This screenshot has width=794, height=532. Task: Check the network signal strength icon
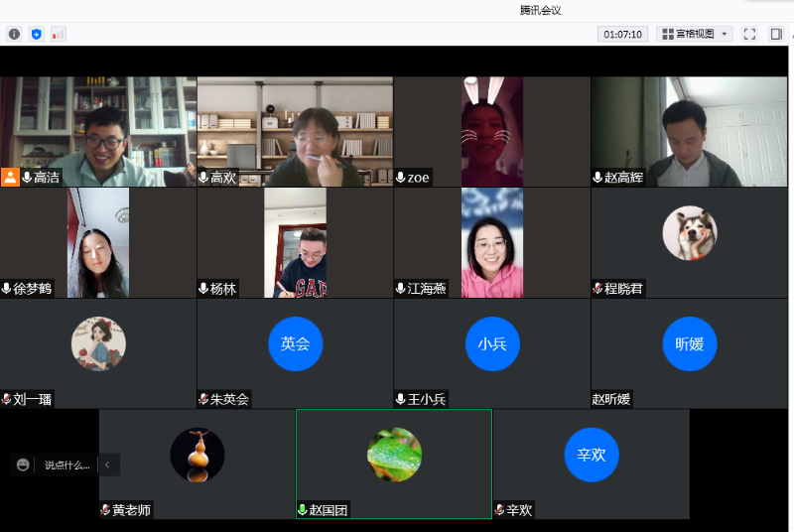[59, 34]
